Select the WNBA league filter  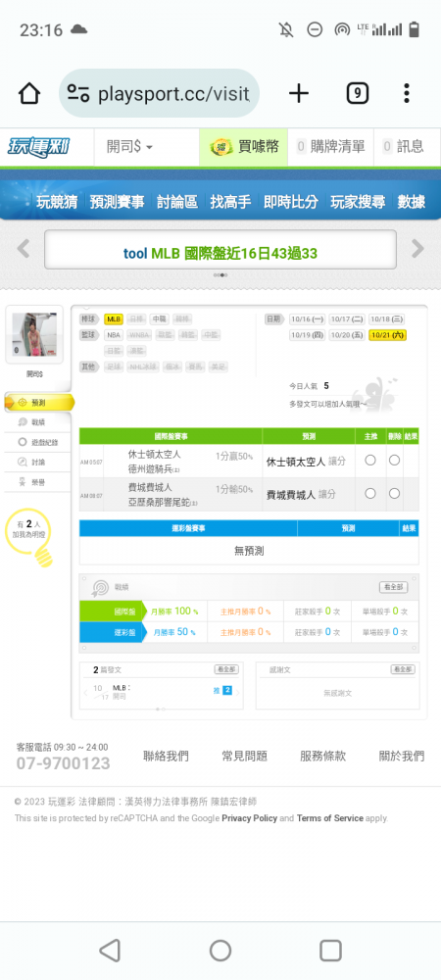pos(139,335)
